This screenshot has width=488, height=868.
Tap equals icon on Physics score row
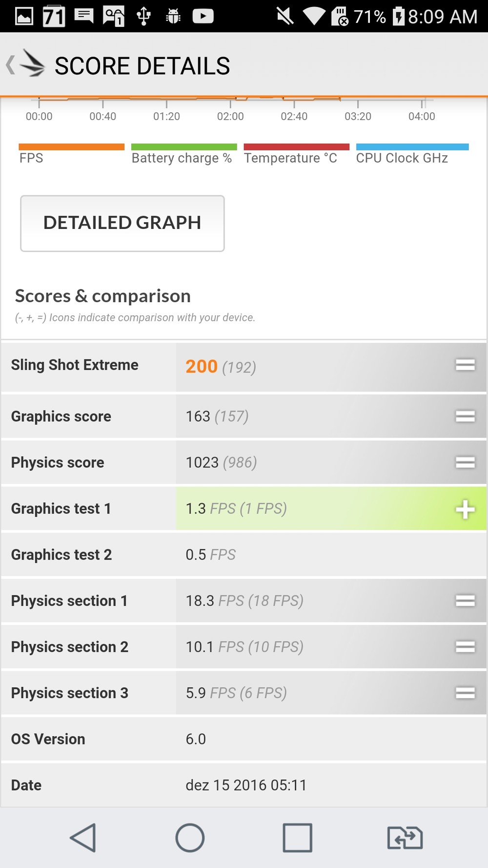465,462
